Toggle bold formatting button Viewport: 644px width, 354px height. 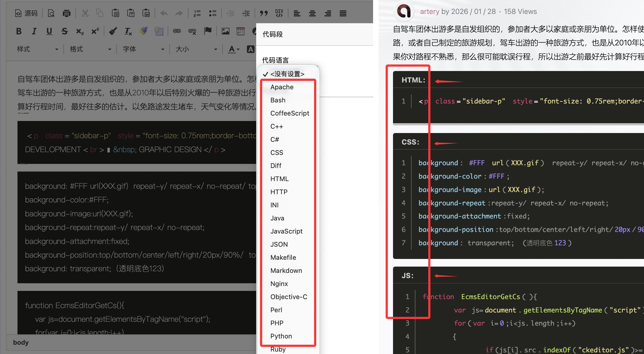click(x=19, y=31)
